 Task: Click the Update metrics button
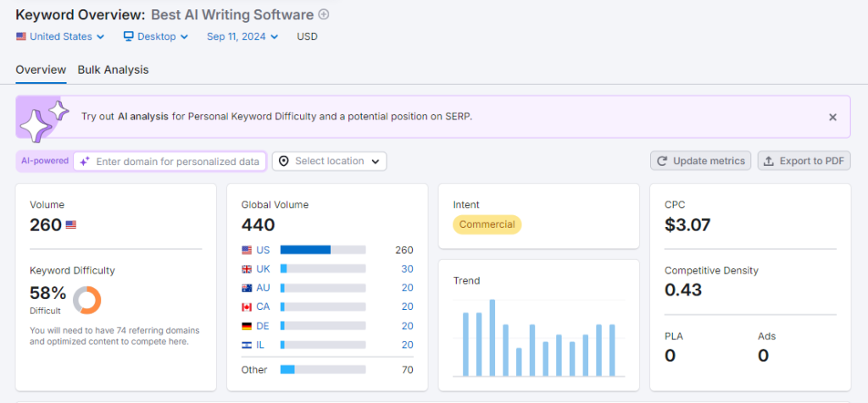click(701, 161)
